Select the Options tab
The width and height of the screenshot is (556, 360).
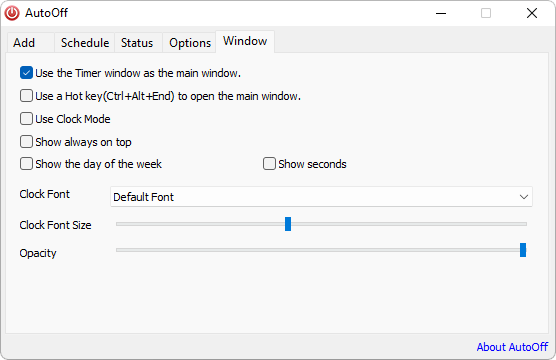190,43
